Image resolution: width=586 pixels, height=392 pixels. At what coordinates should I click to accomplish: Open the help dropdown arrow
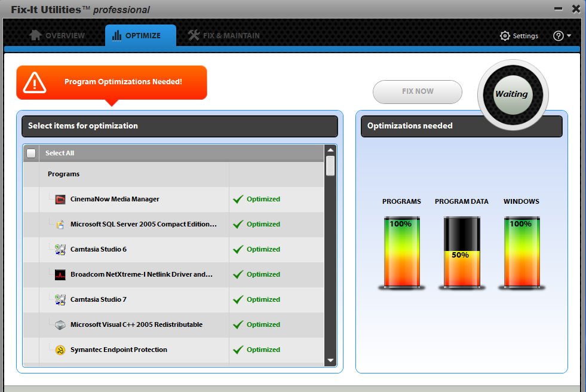[x=569, y=36]
